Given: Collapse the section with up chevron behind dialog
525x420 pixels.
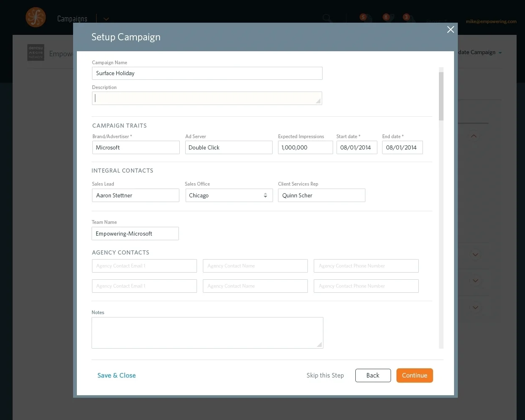Looking at the screenshot, I should (474, 136).
